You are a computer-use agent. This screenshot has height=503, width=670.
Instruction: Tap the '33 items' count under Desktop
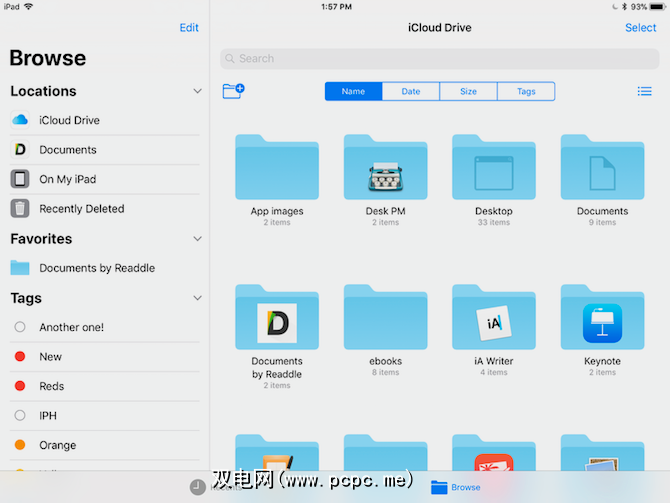coord(494,222)
